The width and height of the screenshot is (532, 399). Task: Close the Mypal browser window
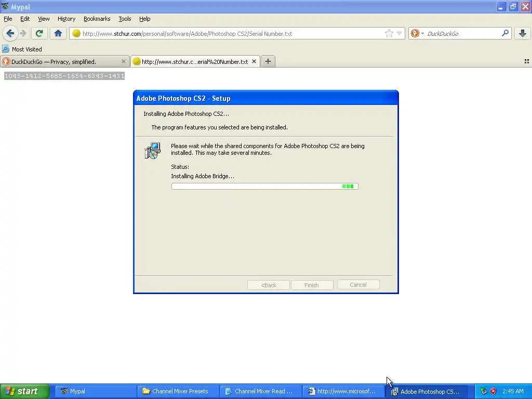tap(526, 6)
